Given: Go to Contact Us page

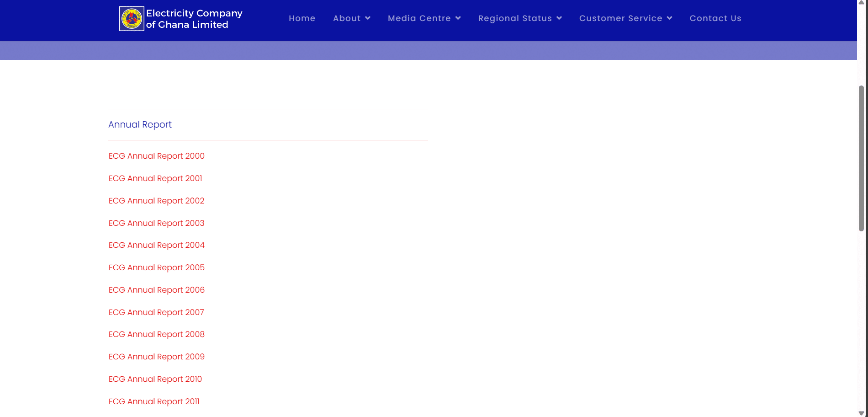Looking at the screenshot, I should pyautogui.click(x=715, y=18).
